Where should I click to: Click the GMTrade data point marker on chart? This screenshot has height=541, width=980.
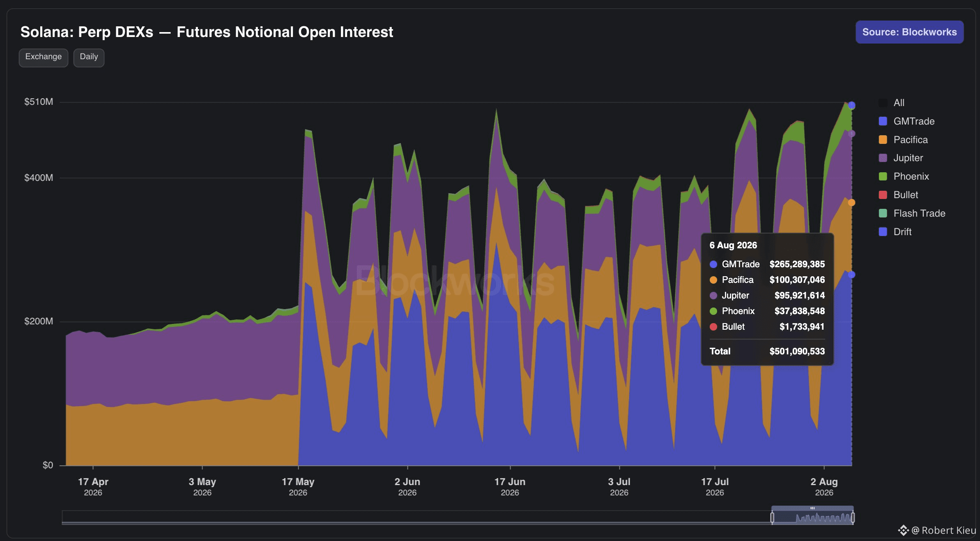[x=851, y=275]
